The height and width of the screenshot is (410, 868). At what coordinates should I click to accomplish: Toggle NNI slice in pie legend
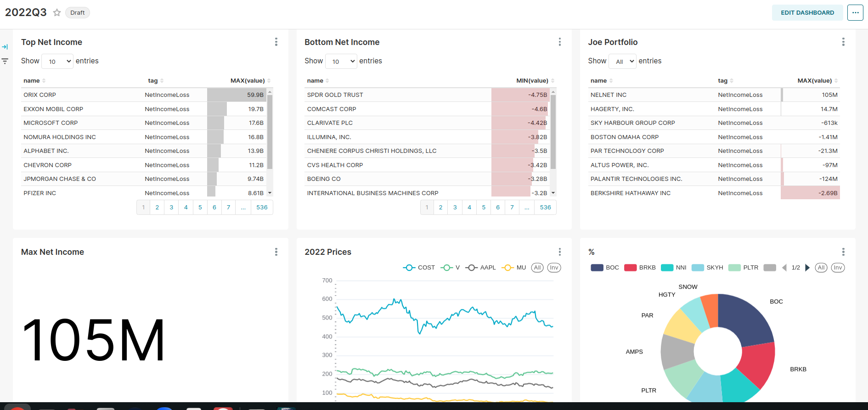tap(674, 268)
